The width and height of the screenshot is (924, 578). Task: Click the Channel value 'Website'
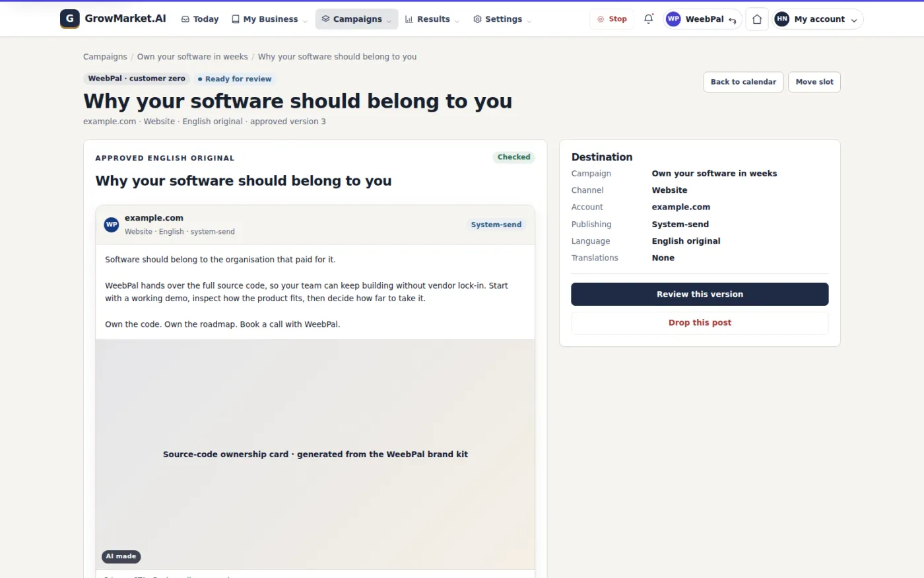click(670, 190)
